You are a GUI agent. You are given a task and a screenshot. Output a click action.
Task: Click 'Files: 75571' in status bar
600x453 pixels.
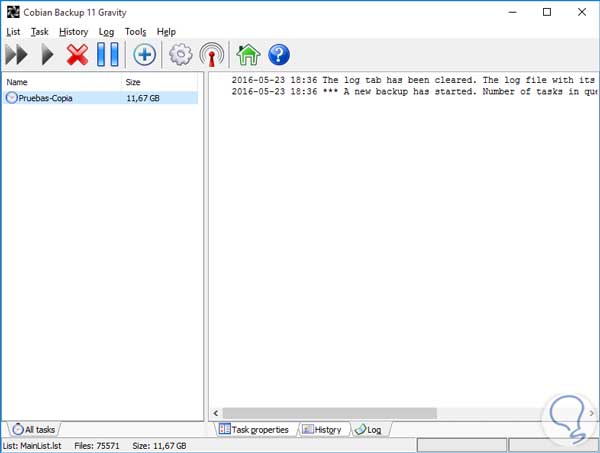(x=97, y=446)
